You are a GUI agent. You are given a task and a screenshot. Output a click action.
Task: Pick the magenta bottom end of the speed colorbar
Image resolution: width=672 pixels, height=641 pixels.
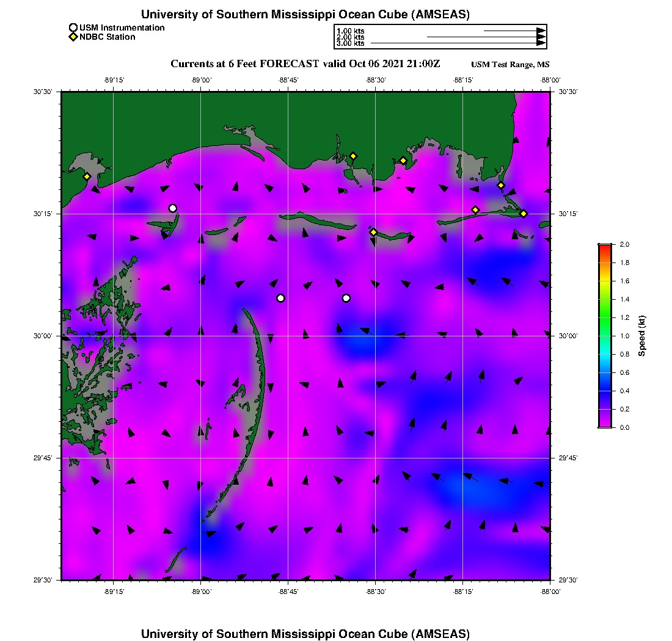[x=605, y=424]
